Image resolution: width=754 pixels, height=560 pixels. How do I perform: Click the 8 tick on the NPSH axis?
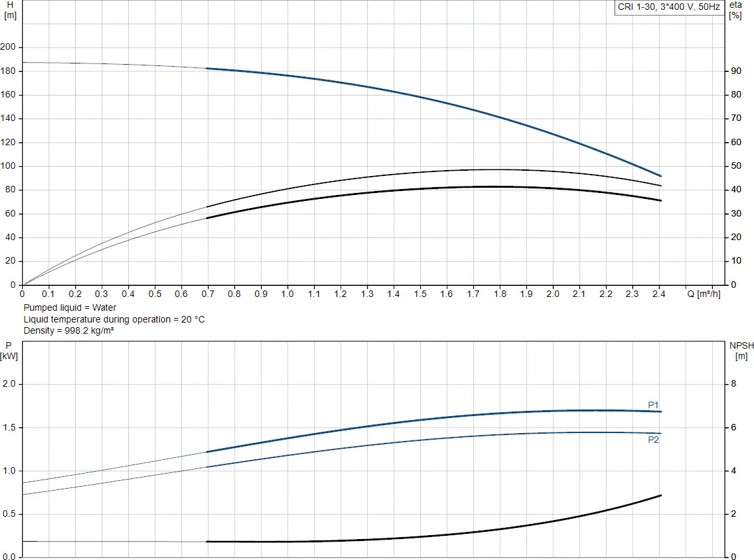[733, 383]
